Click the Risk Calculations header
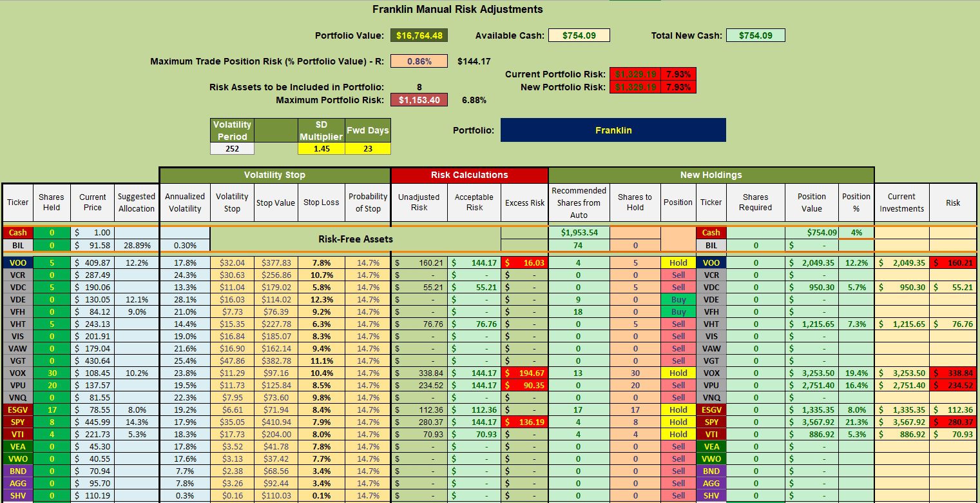Viewport: 980px width, 503px height. pyautogui.click(x=469, y=175)
